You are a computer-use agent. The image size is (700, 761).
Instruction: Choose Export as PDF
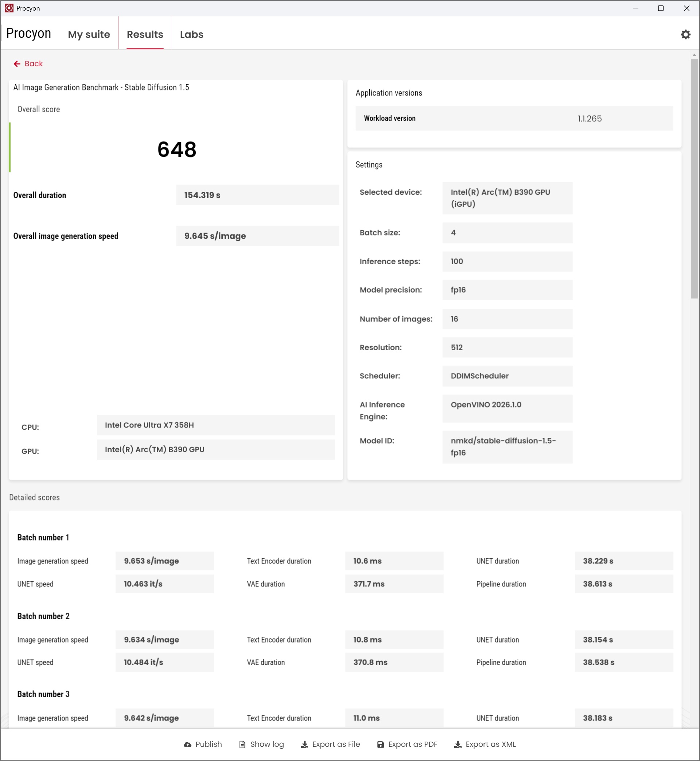coord(407,744)
